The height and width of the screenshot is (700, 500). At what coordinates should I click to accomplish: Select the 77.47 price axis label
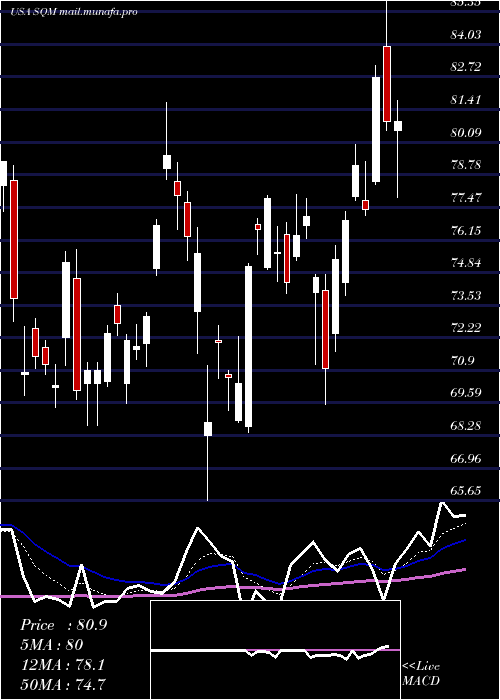[466, 198]
